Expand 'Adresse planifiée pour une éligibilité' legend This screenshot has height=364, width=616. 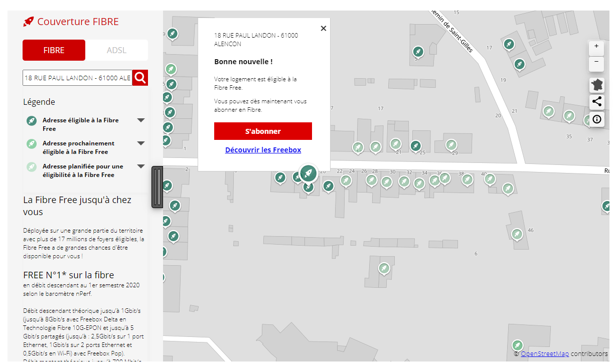click(141, 166)
